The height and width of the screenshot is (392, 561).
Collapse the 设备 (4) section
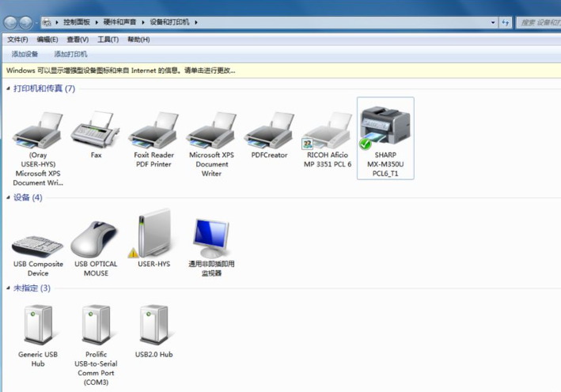tap(9, 198)
